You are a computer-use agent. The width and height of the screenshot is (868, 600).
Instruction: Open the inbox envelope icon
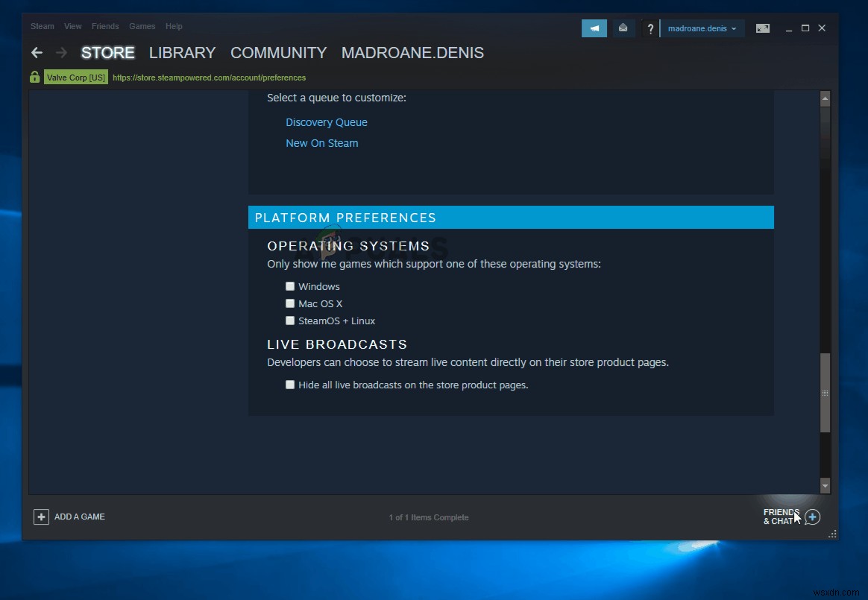[x=623, y=28]
